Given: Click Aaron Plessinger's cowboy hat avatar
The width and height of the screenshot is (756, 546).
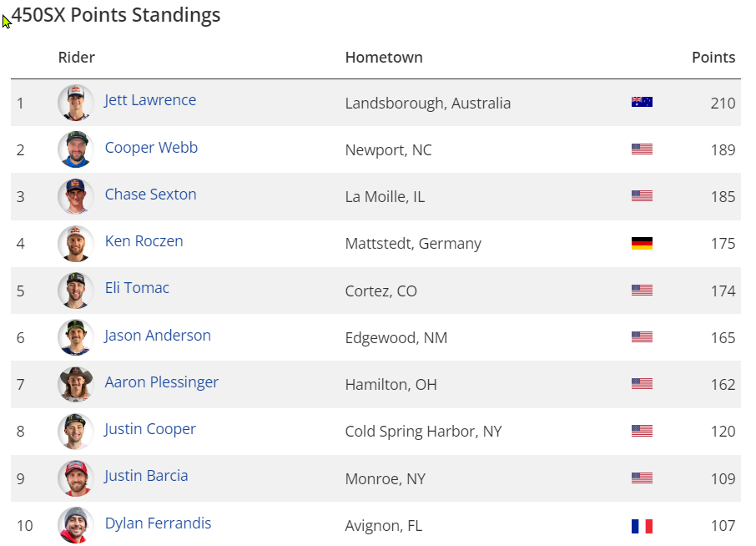Looking at the screenshot, I should point(75,384).
